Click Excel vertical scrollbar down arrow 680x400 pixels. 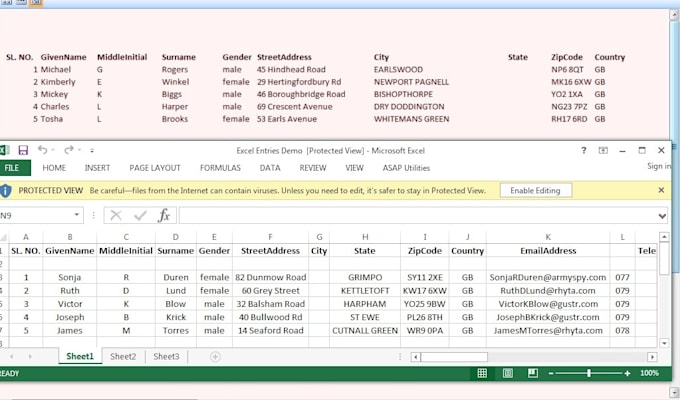664,343
